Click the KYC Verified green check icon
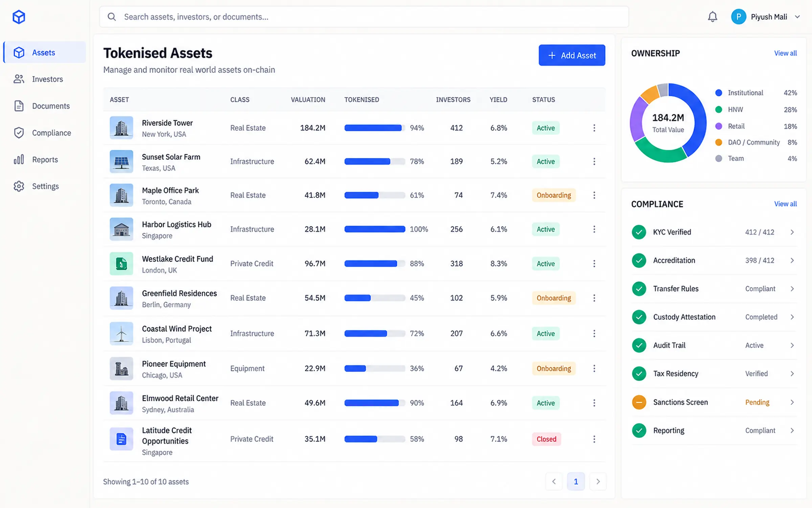Image resolution: width=812 pixels, height=508 pixels. (639, 232)
